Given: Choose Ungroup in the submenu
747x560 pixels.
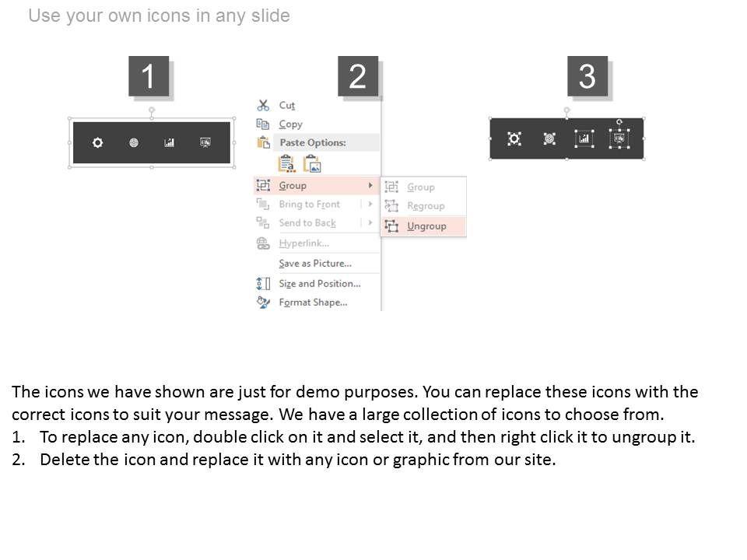Looking at the screenshot, I should click(x=423, y=226).
